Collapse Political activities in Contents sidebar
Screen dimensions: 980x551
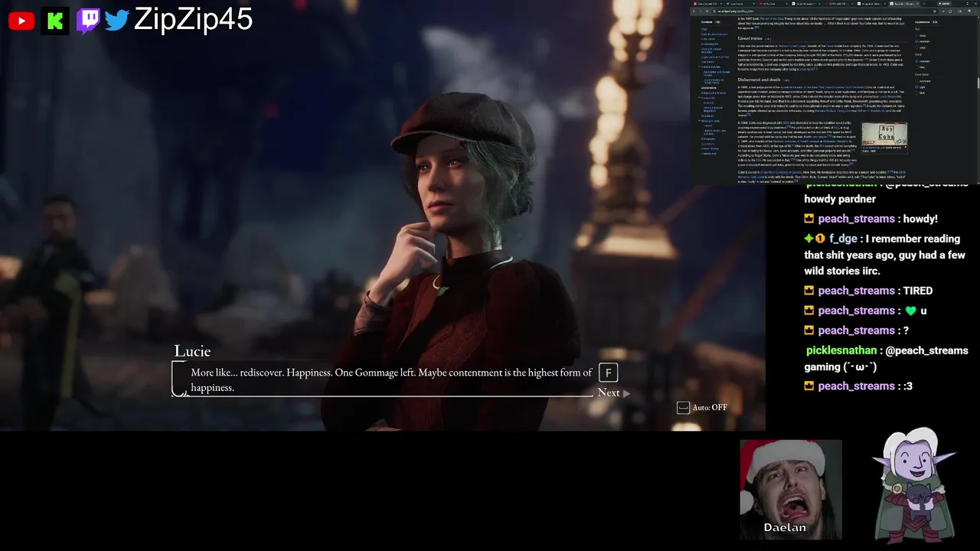click(x=699, y=67)
